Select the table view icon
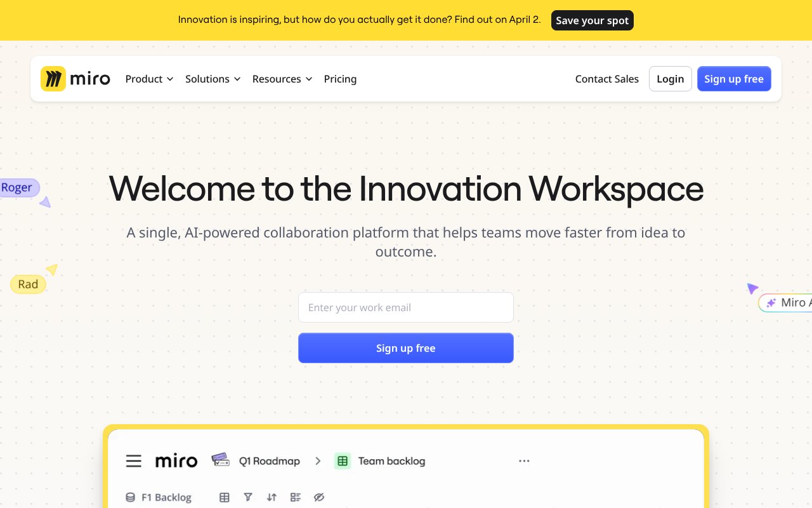The width and height of the screenshot is (812, 508). pyautogui.click(x=225, y=497)
